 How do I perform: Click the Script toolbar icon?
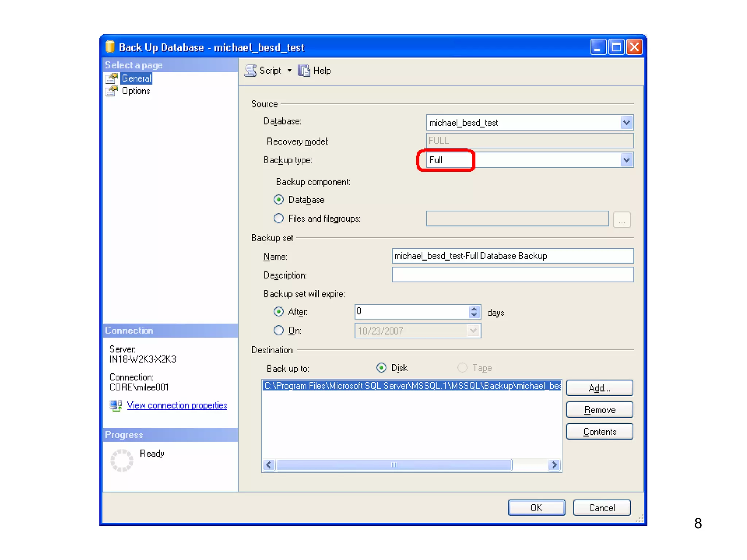(251, 70)
